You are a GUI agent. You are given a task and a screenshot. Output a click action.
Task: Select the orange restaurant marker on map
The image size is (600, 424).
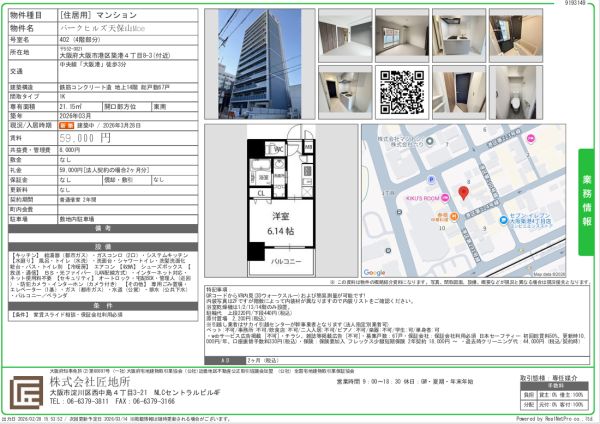coord(454,217)
